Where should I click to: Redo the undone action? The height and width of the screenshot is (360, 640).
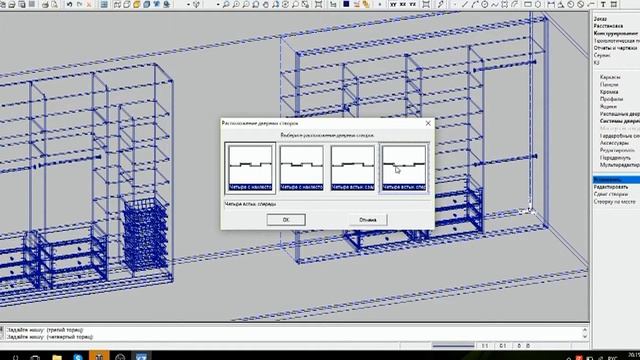coord(80,4)
